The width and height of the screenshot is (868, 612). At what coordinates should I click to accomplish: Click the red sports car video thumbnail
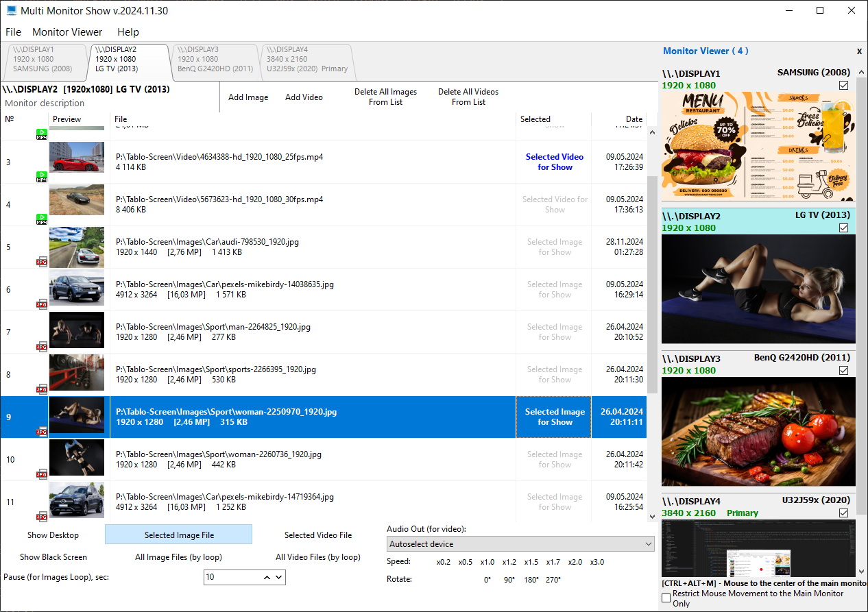[x=77, y=157]
